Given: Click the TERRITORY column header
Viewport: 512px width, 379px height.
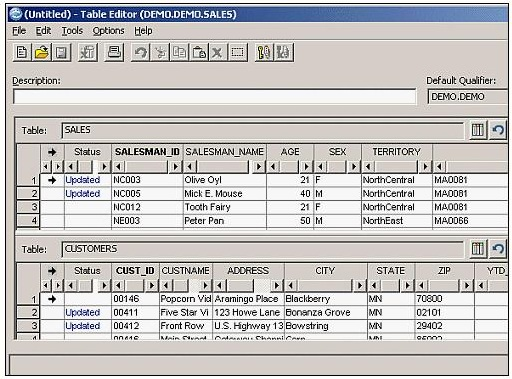Looking at the screenshot, I should pyautogui.click(x=397, y=152).
